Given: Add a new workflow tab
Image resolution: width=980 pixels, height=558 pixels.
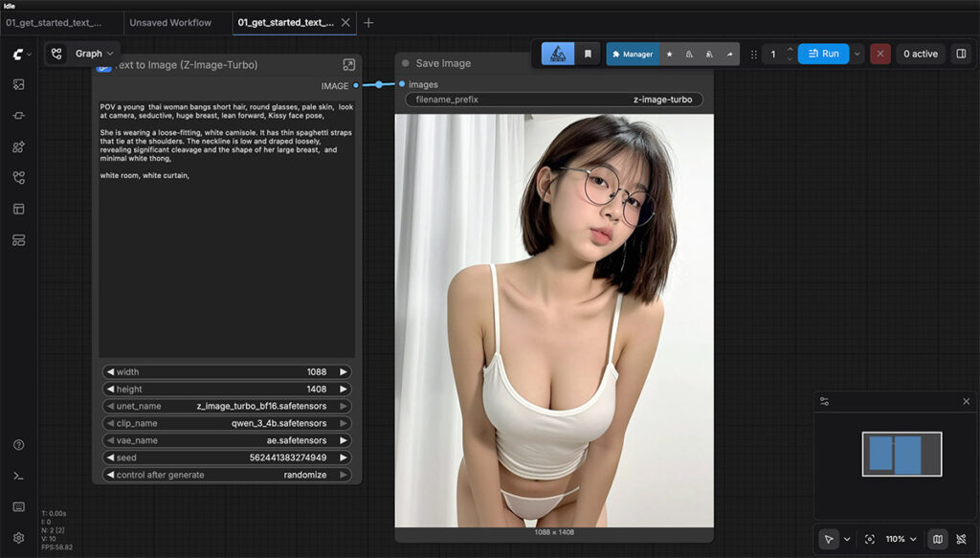Looking at the screenshot, I should (x=369, y=22).
